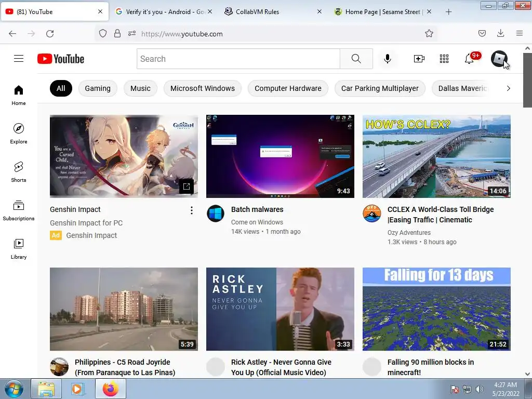Open the Genshin Impact ad options menu
This screenshot has width=532, height=399.
[192, 210]
